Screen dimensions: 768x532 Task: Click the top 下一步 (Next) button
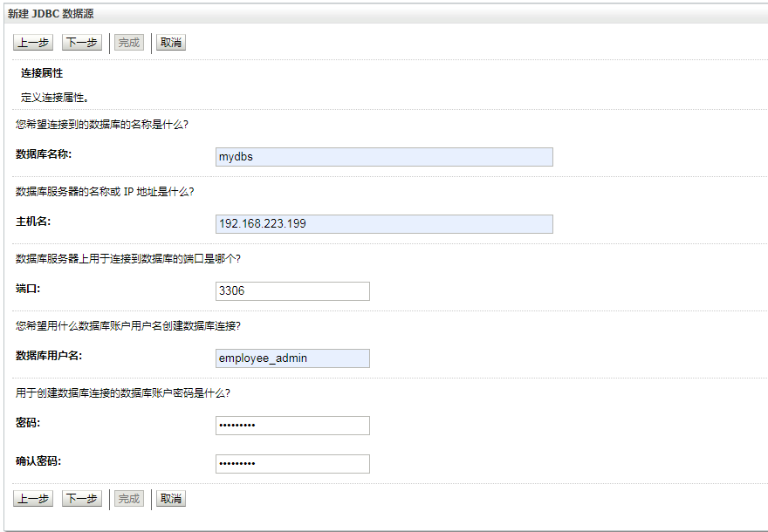[82, 43]
